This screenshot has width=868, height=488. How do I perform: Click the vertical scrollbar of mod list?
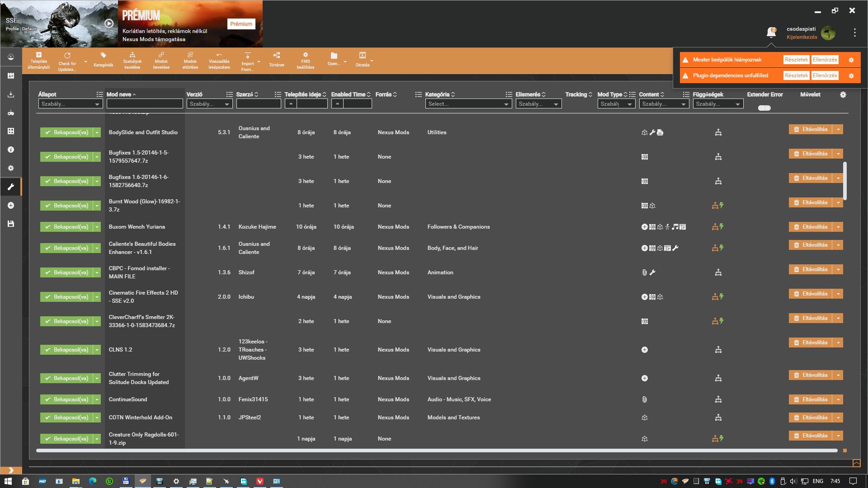[844, 181]
